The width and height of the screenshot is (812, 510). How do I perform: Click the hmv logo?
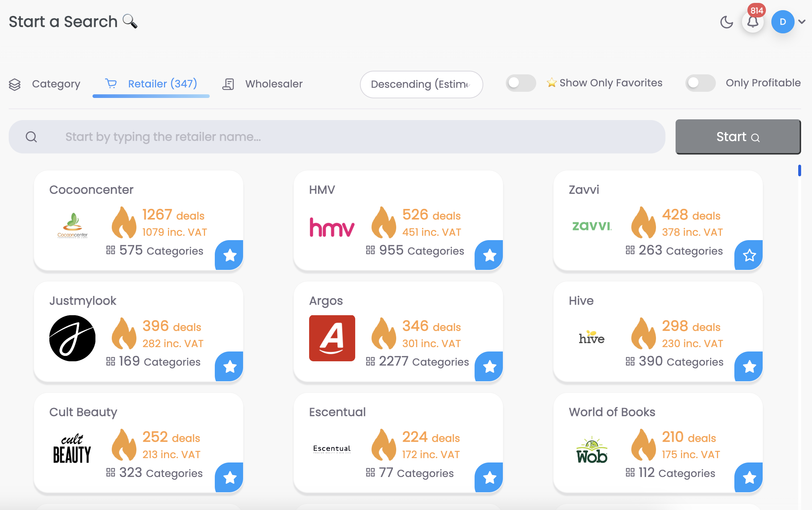click(332, 227)
